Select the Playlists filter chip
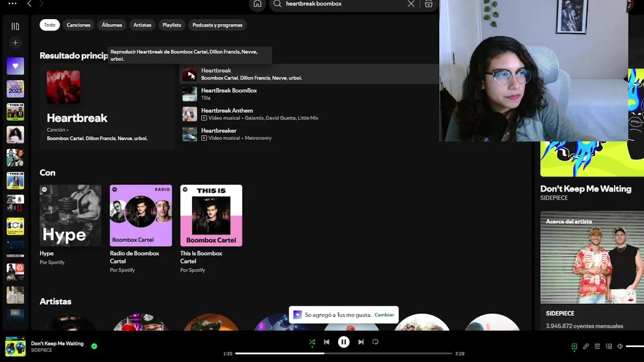The image size is (644, 362). coord(172,25)
